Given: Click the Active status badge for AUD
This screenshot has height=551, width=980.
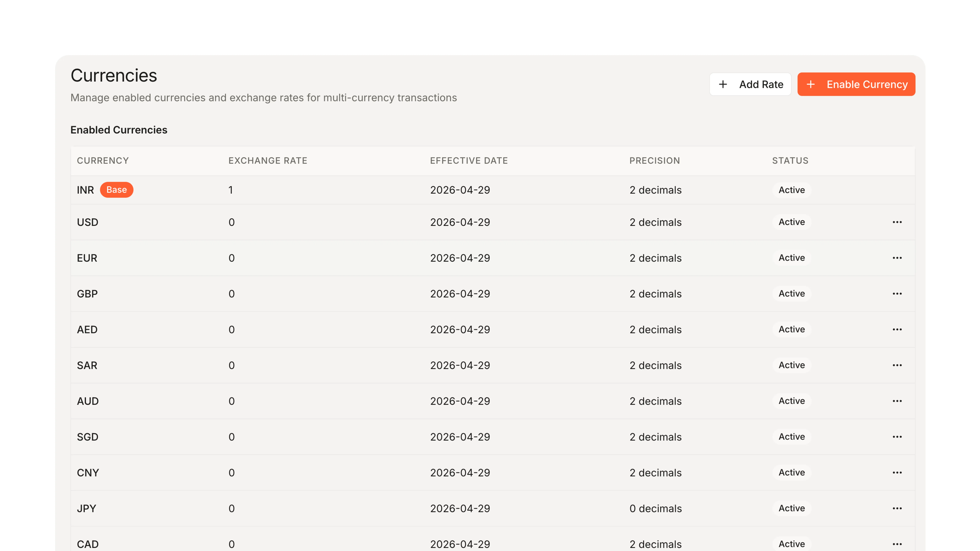Looking at the screenshot, I should (792, 401).
